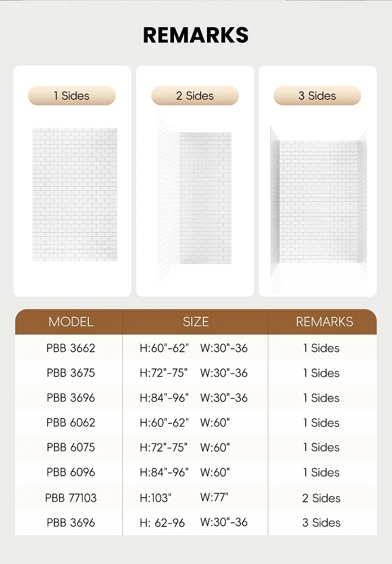
Task: Click the H:103" height value
Action: point(156,498)
